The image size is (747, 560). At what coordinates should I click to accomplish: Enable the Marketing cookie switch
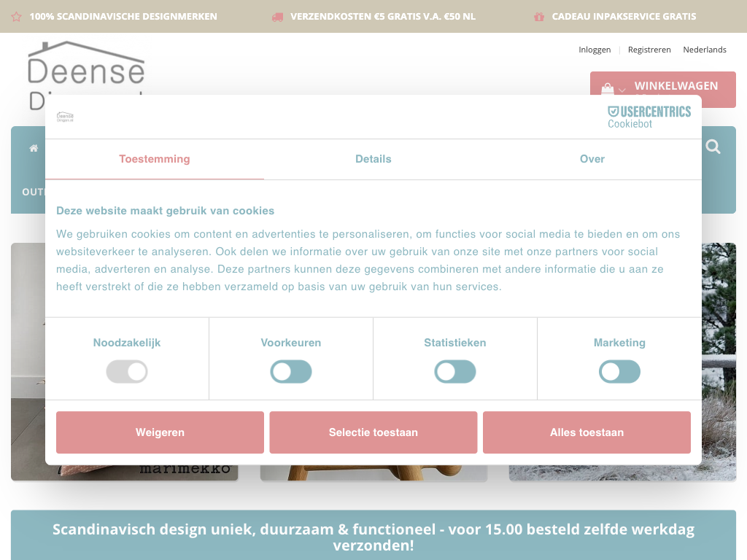619,371
